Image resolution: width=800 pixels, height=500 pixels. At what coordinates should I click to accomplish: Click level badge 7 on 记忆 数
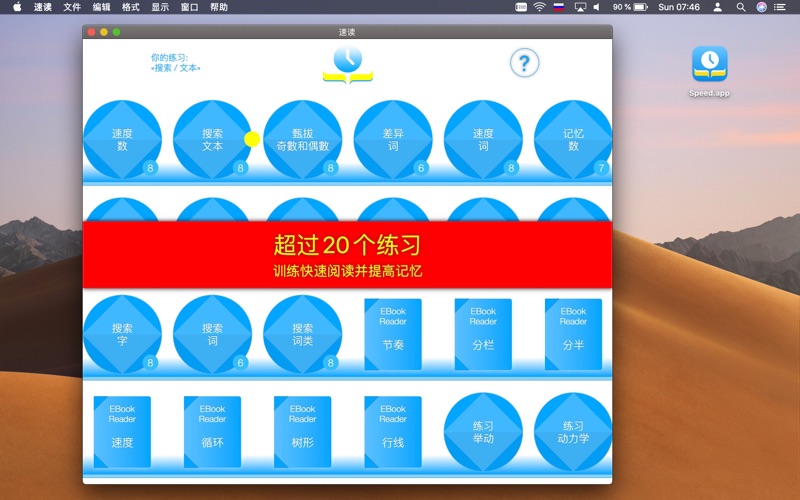point(602,168)
